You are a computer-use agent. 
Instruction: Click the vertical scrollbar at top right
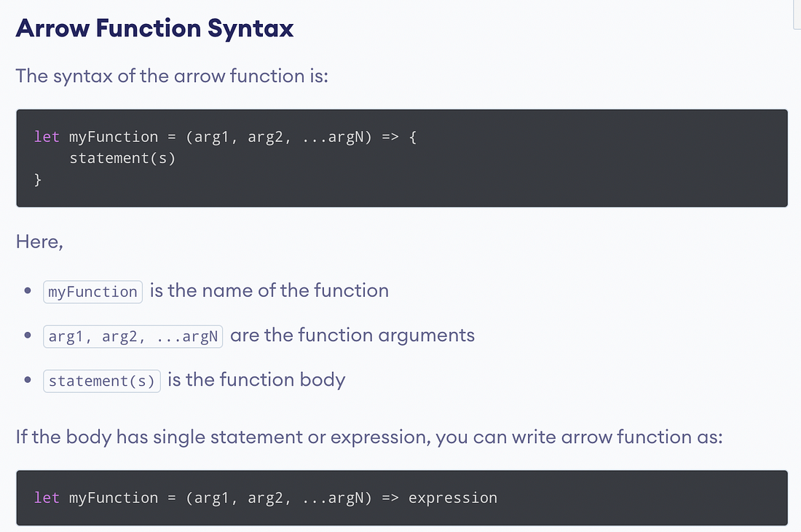pos(795,15)
